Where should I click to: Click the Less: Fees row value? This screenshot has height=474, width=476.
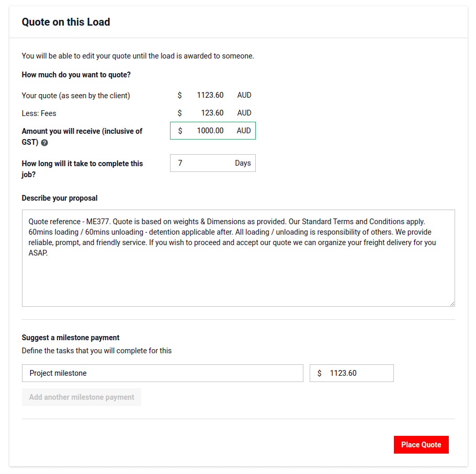click(209, 113)
